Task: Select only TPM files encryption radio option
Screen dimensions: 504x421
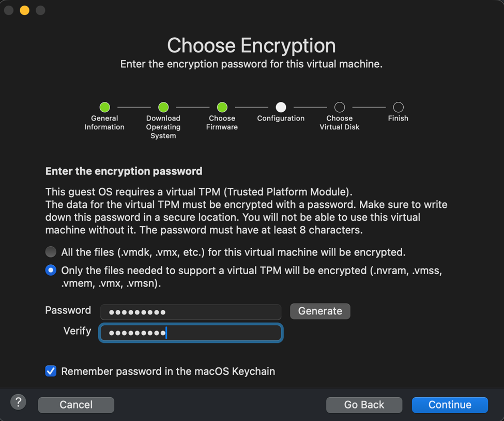Action: [51, 270]
